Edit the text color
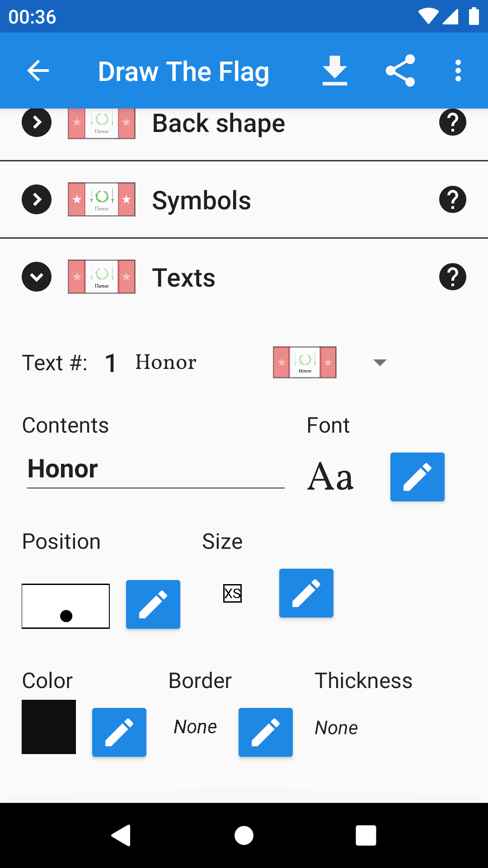This screenshot has height=868, width=488. click(x=119, y=732)
